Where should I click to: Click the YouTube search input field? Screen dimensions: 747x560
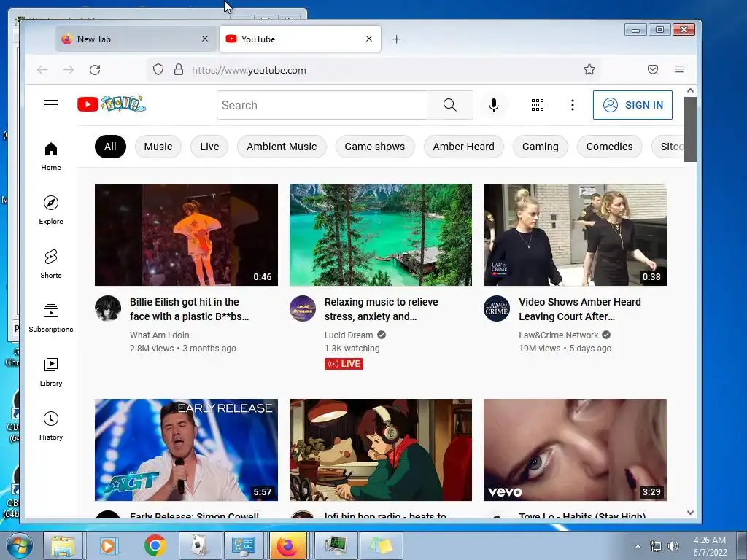pos(322,105)
